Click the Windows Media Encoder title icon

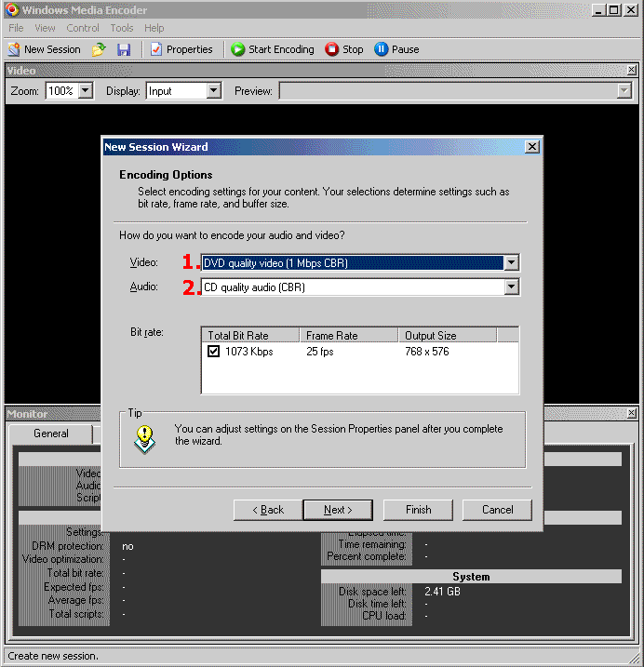click(x=12, y=9)
